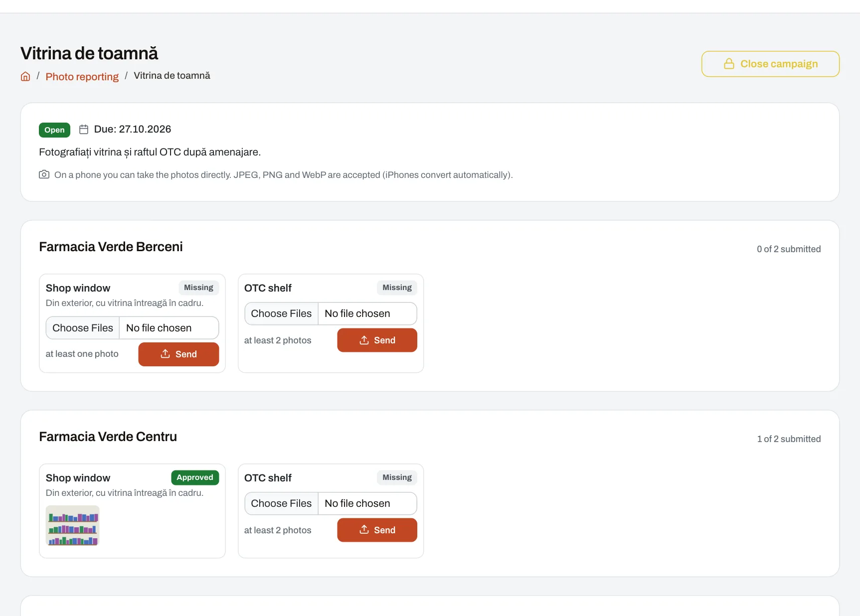Click the Open status badge
Screen dimensions: 860x616
tap(54, 130)
